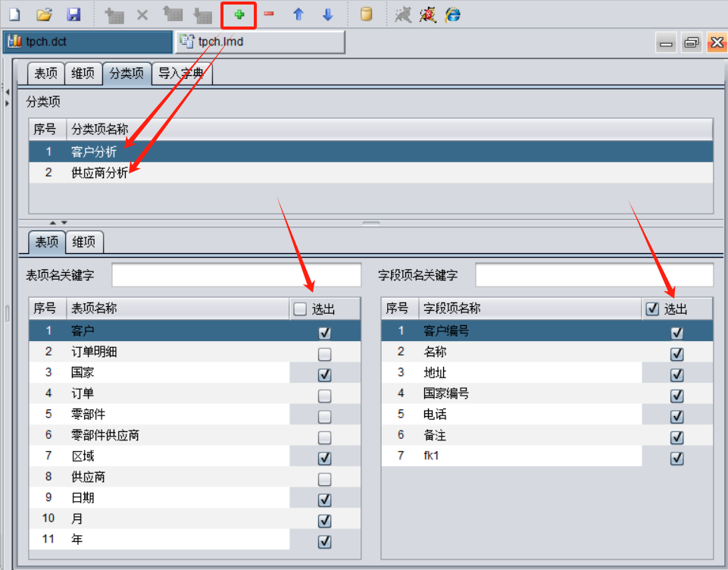Click the yellow database cylinder icon

[x=366, y=14]
